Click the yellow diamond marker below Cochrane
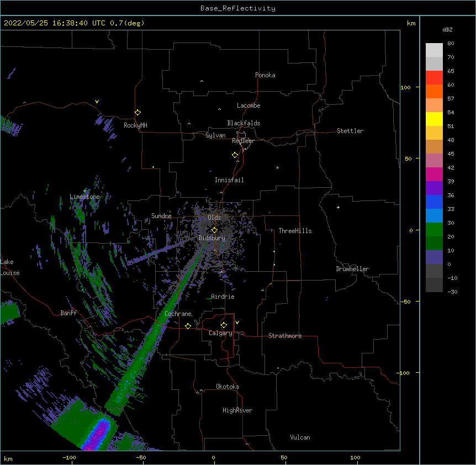476x465 pixels. (188, 326)
